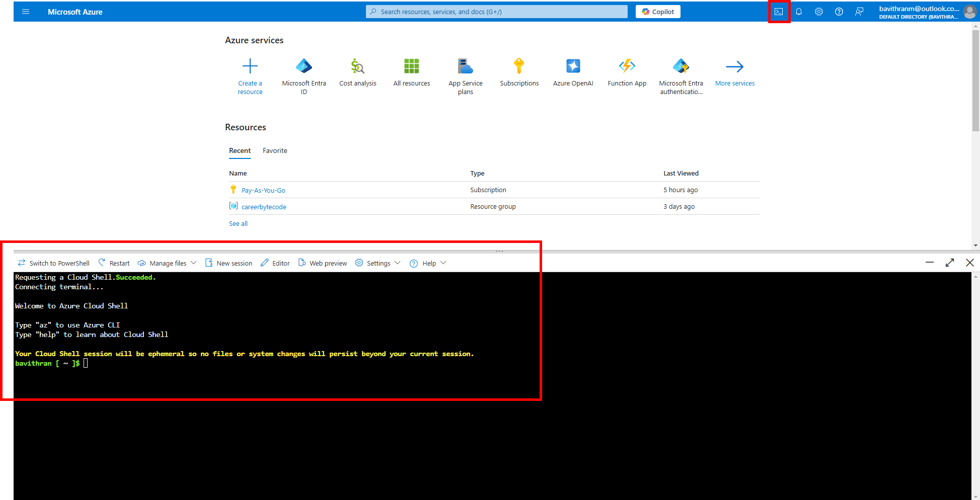Open the App Service plans icon
The width and height of the screenshot is (980, 500).
(466, 66)
